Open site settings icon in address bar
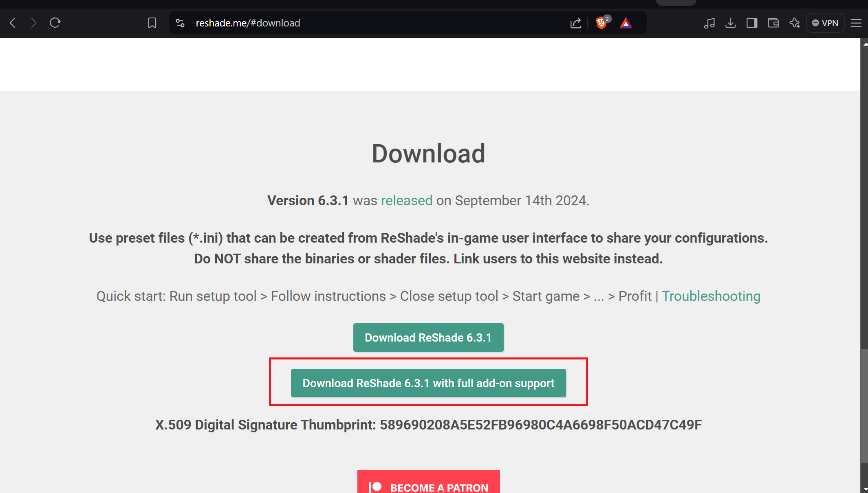The height and width of the screenshot is (493, 868). click(180, 23)
